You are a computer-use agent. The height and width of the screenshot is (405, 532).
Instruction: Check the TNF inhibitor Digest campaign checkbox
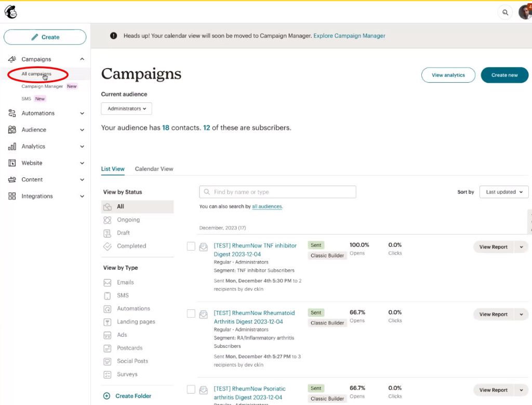click(x=191, y=246)
